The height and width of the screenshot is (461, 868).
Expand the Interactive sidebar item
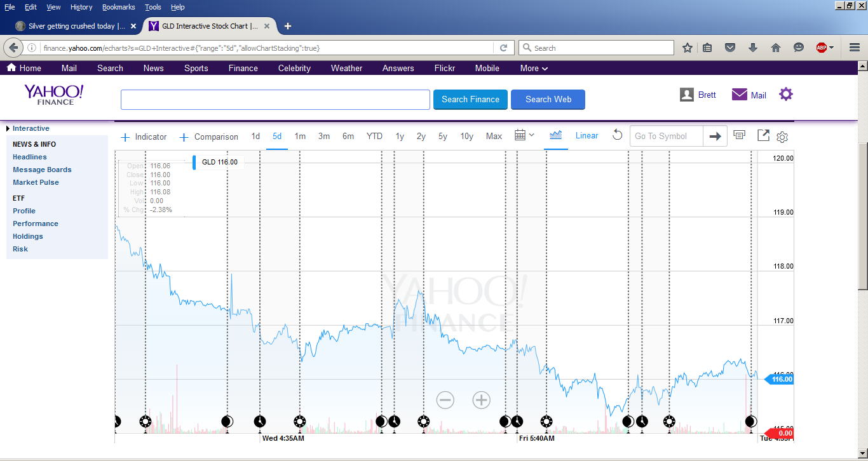[28, 128]
